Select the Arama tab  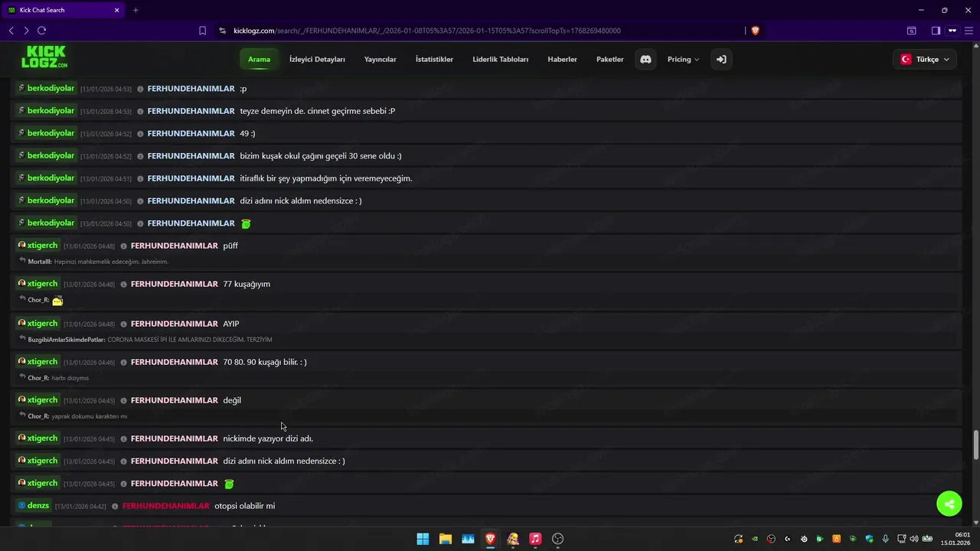pyautogui.click(x=259, y=59)
